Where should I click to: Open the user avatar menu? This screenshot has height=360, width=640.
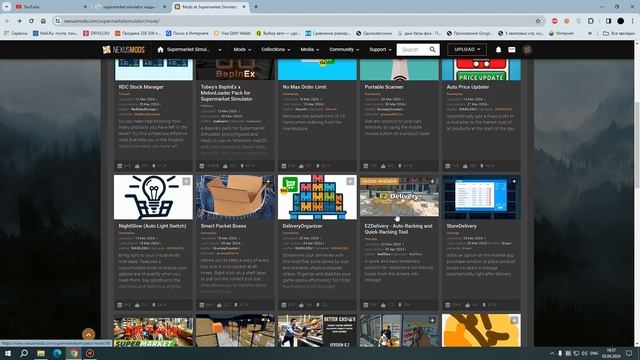point(527,49)
